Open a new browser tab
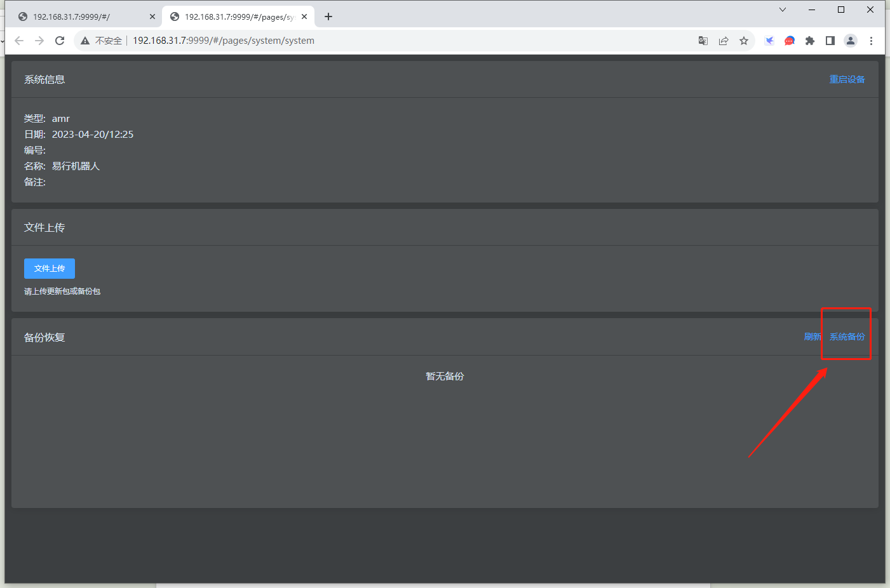 pos(328,17)
